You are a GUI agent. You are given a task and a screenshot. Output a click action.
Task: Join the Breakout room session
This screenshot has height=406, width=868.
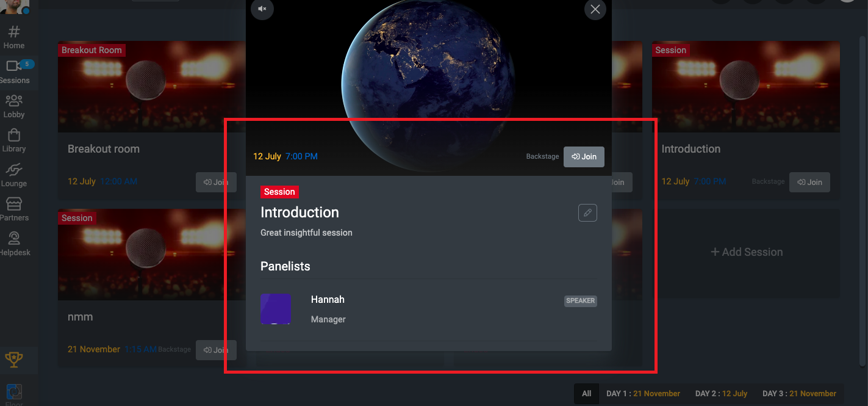point(216,182)
